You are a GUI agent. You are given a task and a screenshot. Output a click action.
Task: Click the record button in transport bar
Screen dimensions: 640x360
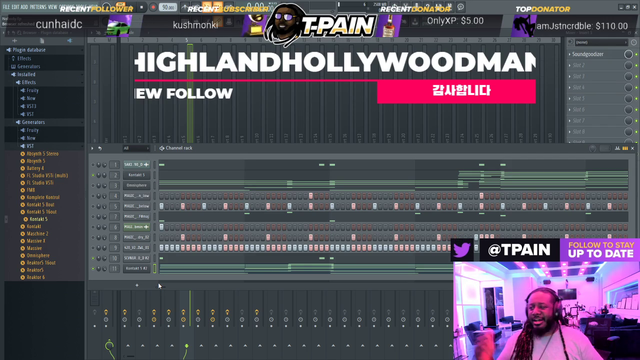click(153, 7)
